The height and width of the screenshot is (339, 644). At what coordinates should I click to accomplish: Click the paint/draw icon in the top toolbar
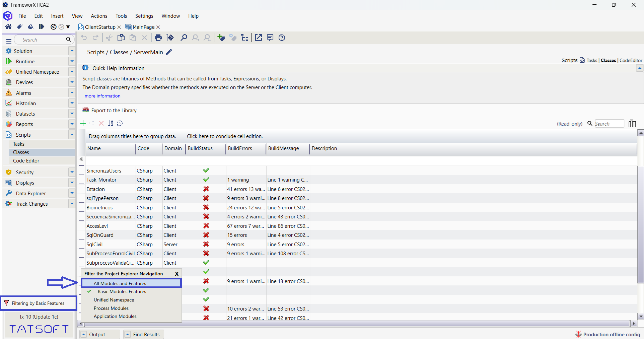point(30,27)
